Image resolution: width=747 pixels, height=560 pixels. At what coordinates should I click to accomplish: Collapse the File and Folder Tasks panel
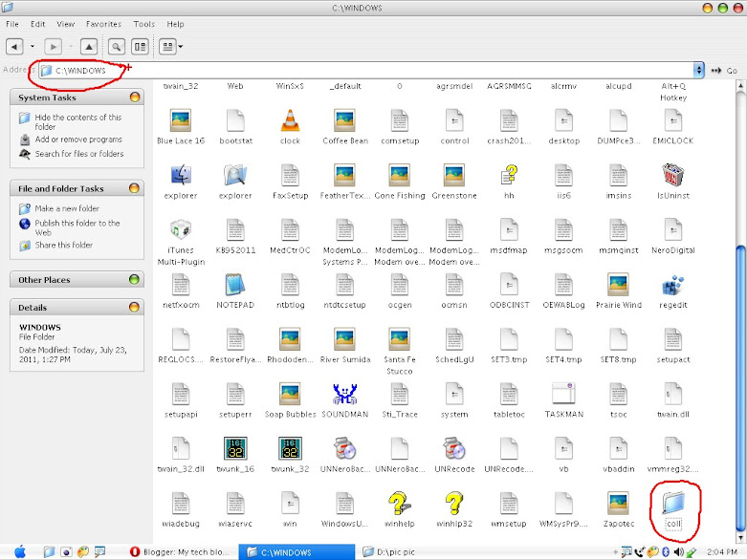coord(134,188)
